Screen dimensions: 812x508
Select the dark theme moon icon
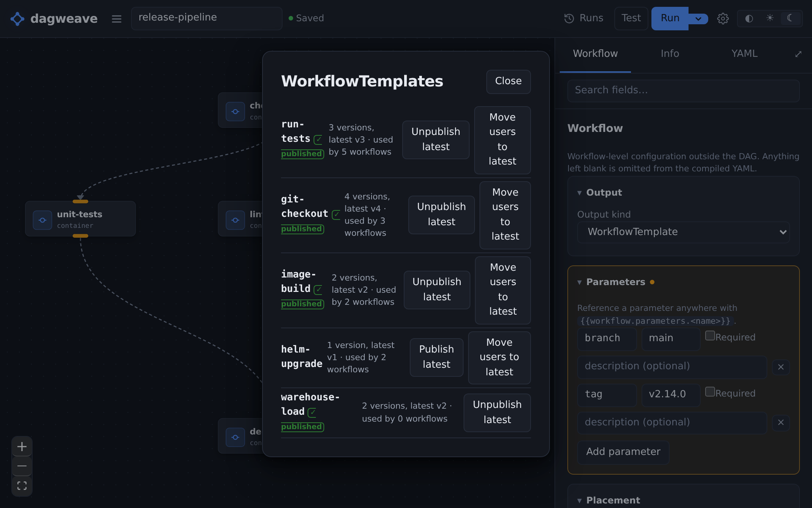pos(791,18)
